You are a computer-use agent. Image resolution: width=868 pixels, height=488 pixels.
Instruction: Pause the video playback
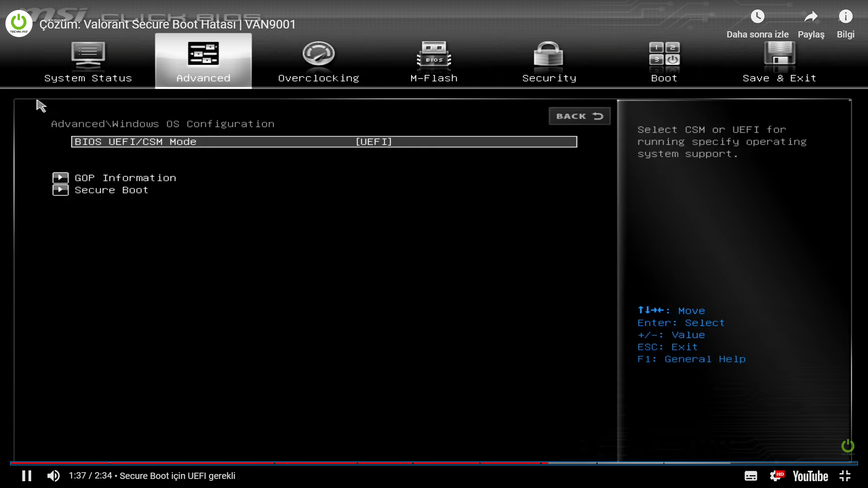[27, 476]
